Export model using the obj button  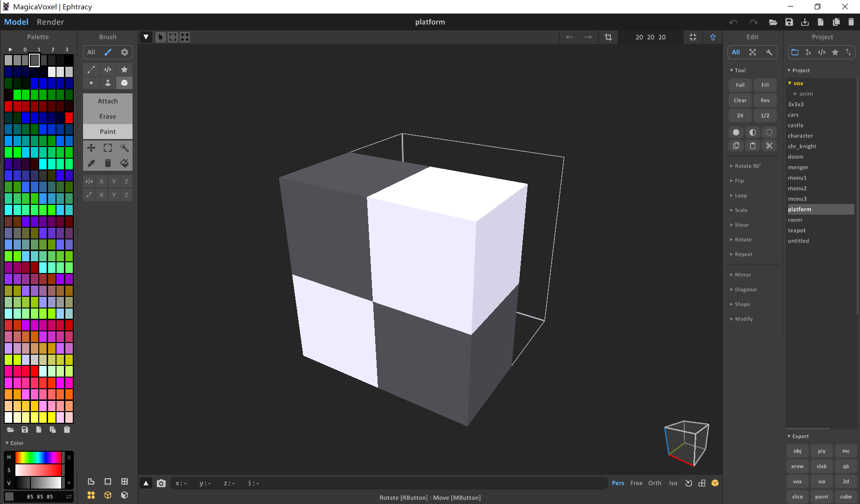tap(797, 451)
